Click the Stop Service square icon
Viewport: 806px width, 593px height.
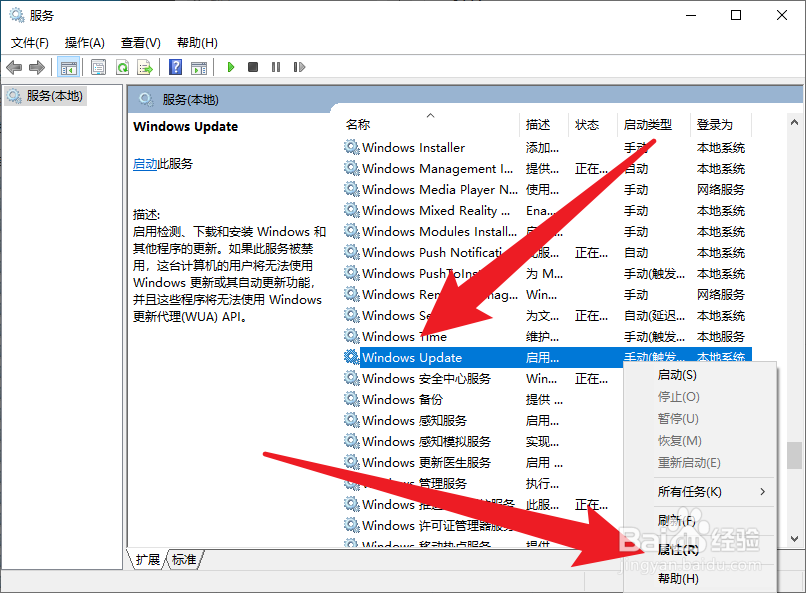(x=253, y=67)
